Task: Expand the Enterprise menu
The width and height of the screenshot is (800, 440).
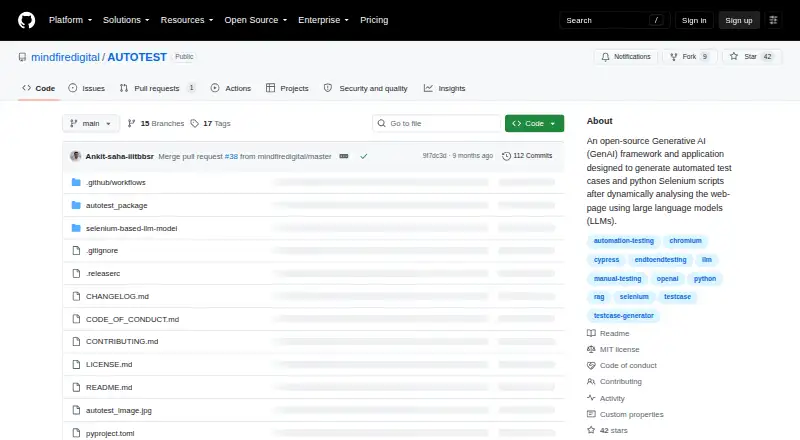Action: click(323, 20)
